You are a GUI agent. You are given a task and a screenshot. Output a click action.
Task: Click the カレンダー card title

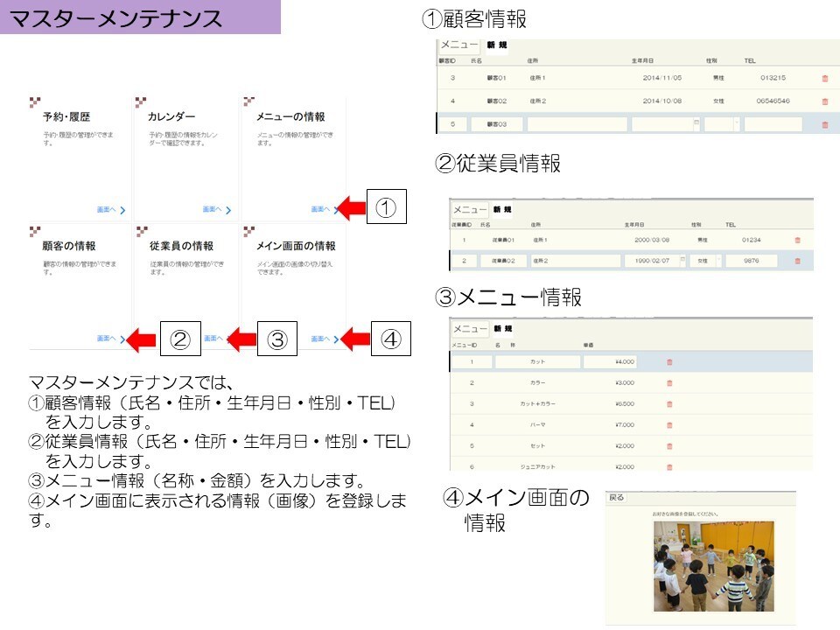[x=171, y=116]
